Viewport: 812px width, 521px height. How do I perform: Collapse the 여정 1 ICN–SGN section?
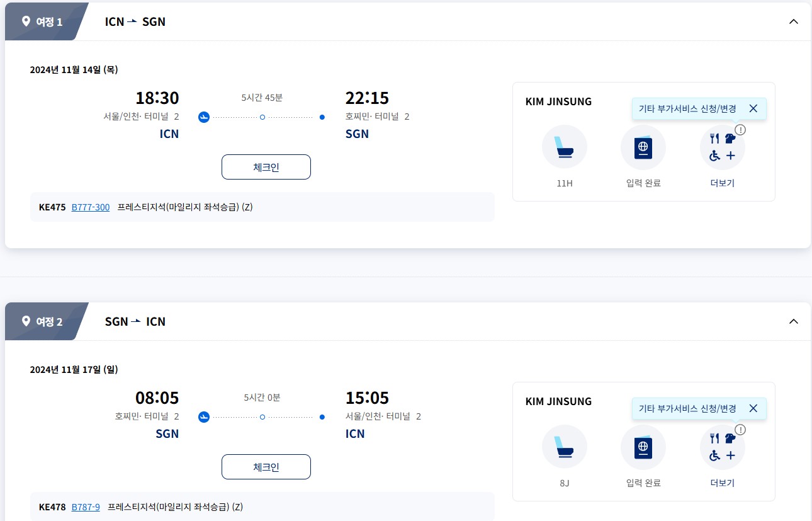[793, 21]
